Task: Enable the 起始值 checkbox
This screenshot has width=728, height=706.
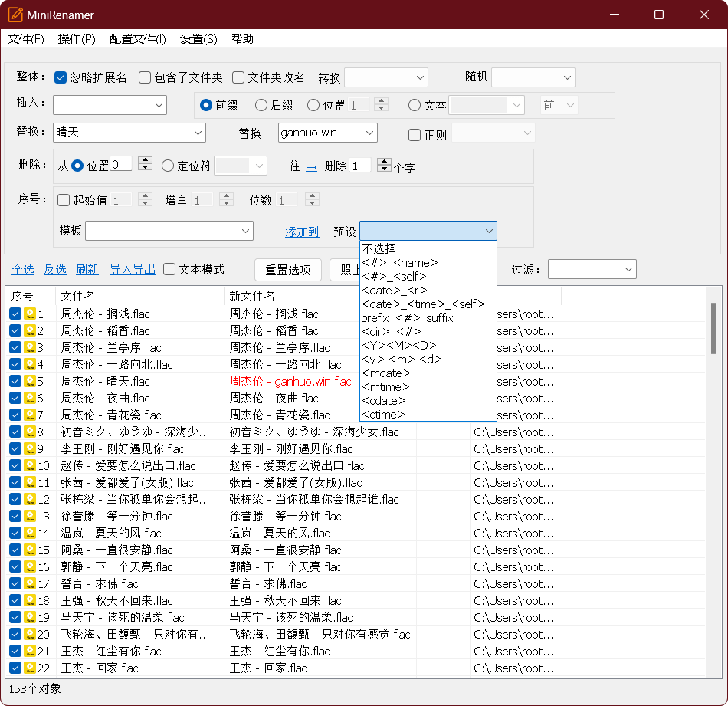Action: (x=64, y=200)
